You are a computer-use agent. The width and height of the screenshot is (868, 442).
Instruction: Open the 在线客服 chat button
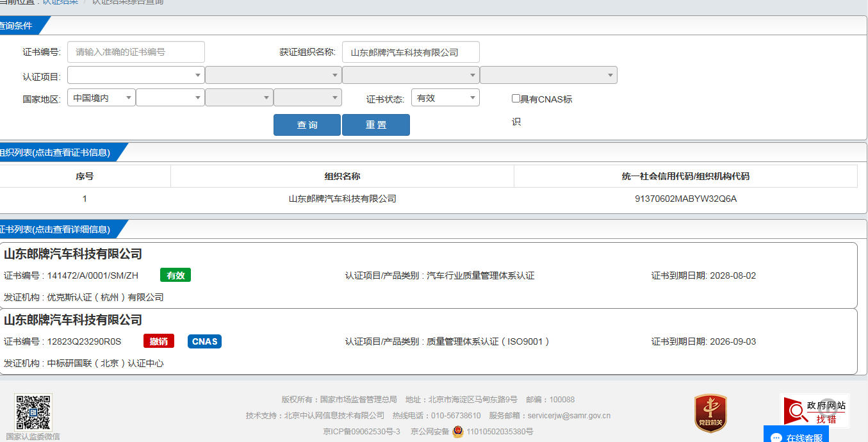pyautogui.click(x=796, y=436)
